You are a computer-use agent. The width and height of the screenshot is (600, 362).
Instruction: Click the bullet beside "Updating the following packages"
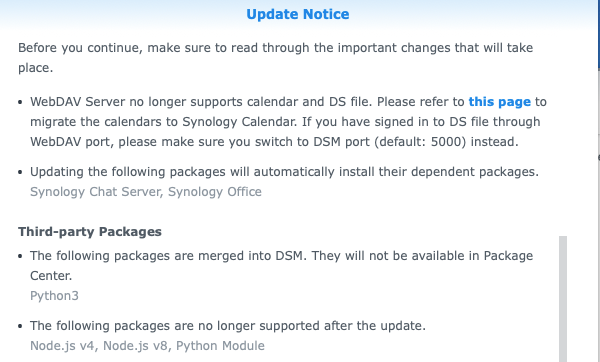coord(20,172)
